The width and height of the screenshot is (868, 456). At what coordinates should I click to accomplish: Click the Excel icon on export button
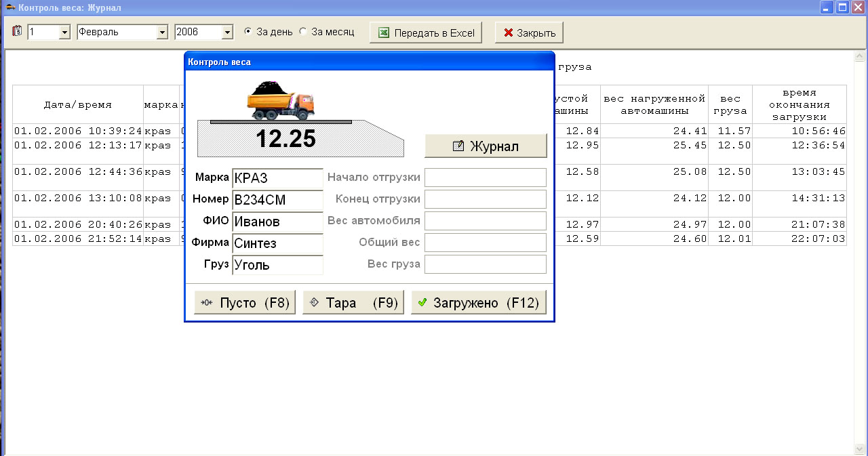coord(384,33)
